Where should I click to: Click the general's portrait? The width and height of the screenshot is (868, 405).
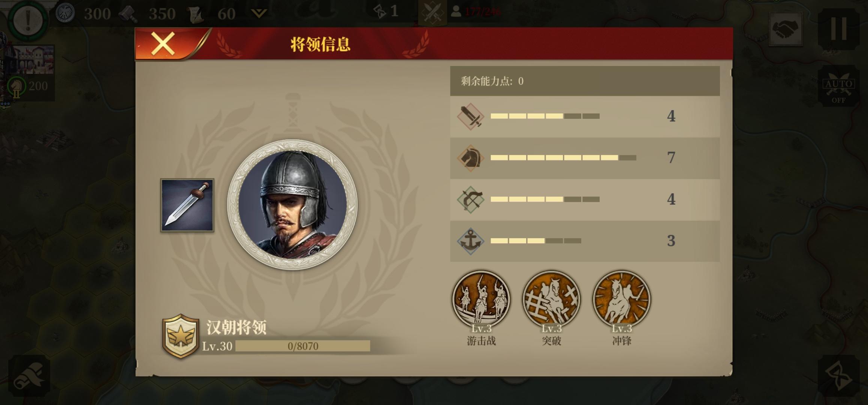292,205
